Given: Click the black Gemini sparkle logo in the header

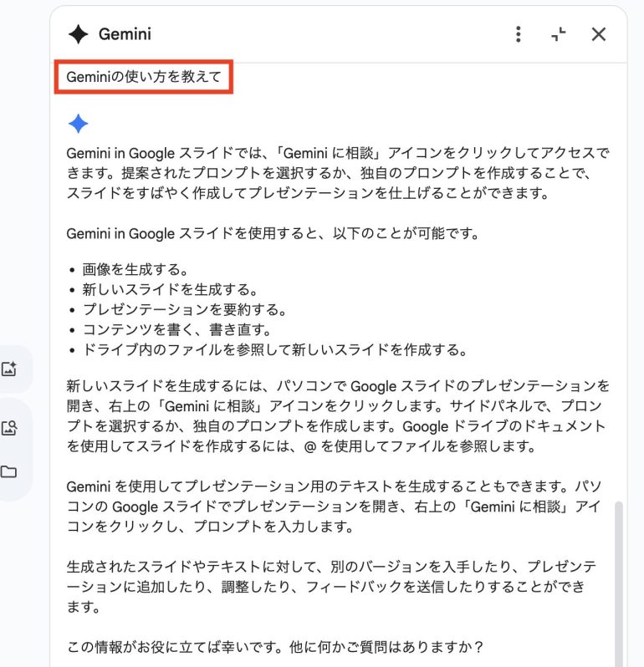Looking at the screenshot, I should [79, 34].
